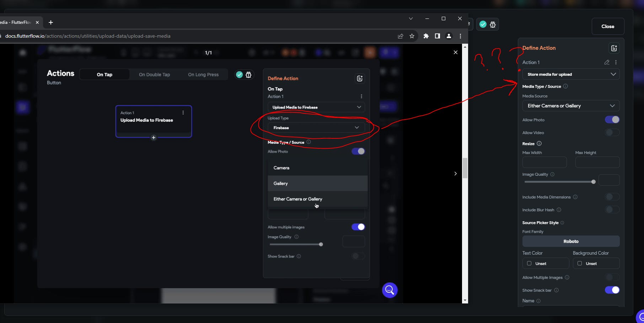Show info for Name field
Screen dimensions: 644x323
pos(538,301)
